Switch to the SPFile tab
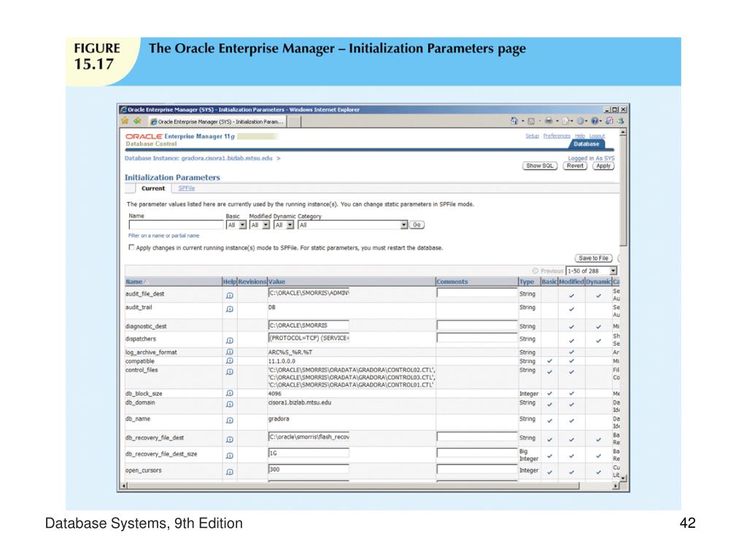Image resolution: width=747 pixels, height=560 pixels. tap(186, 188)
